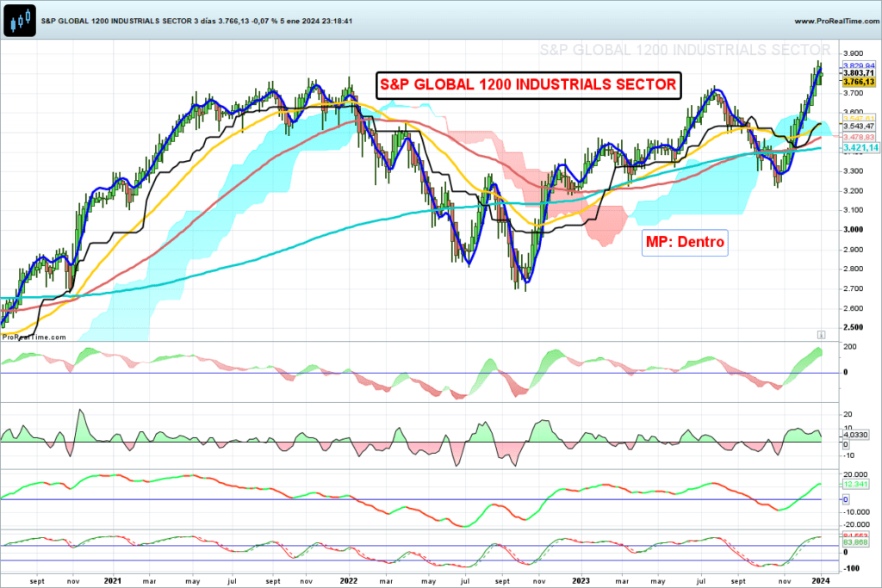Click the 3.700 price axis tick
The image size is (882, 588).
pos(854,93)
